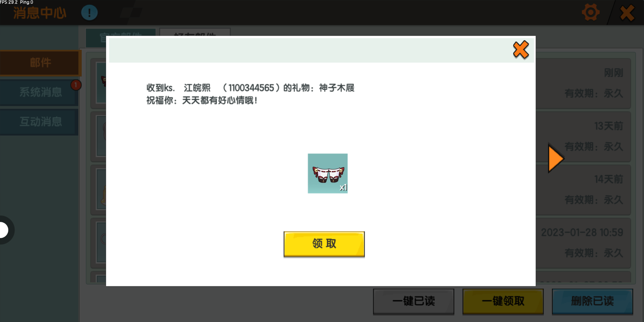Click the 神子木屐 gift item thumbnail
Image resolution: width=644 pixels, height=322 pixels.
327,173
